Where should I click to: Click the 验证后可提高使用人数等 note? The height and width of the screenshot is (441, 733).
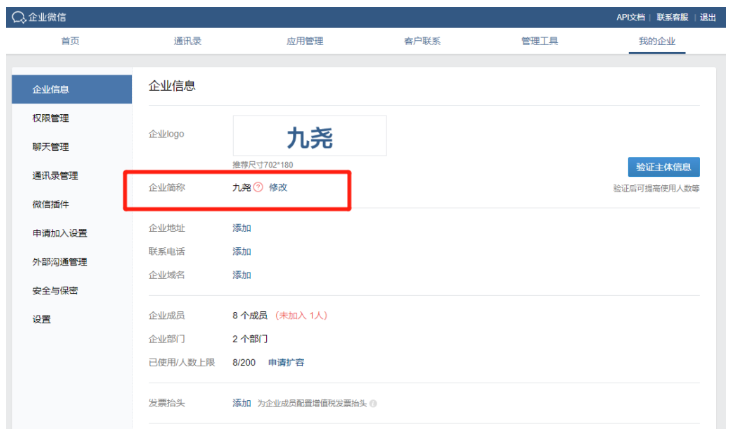[656, 188]
